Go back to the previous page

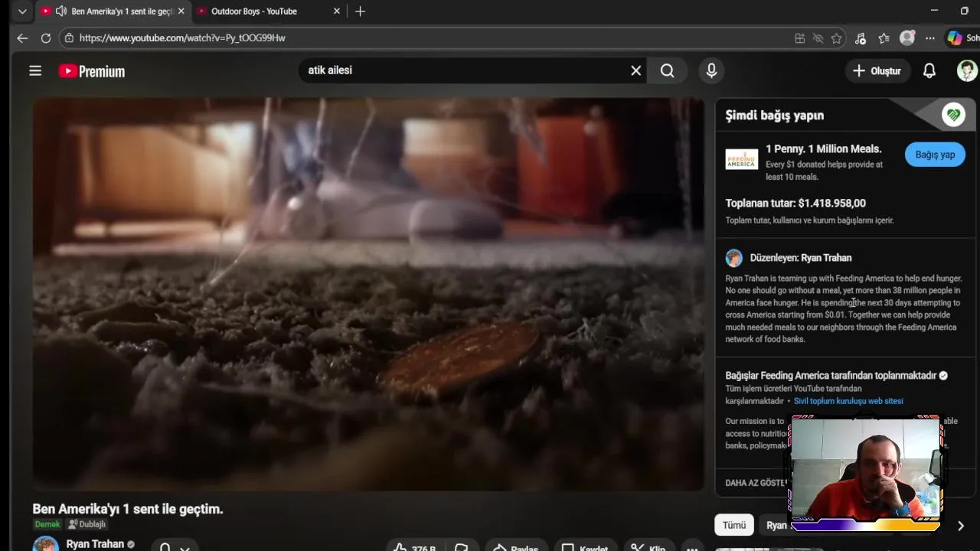click(22, 38)
